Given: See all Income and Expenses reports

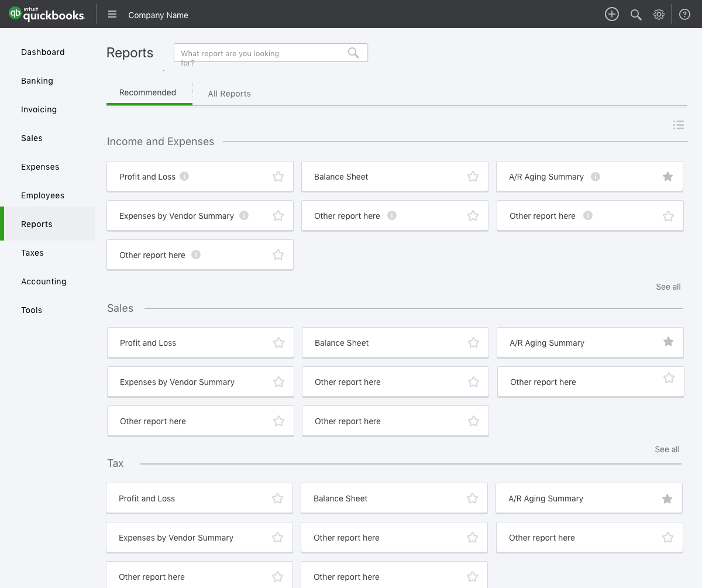Looking at the screenshot, I should click(668, 287).
